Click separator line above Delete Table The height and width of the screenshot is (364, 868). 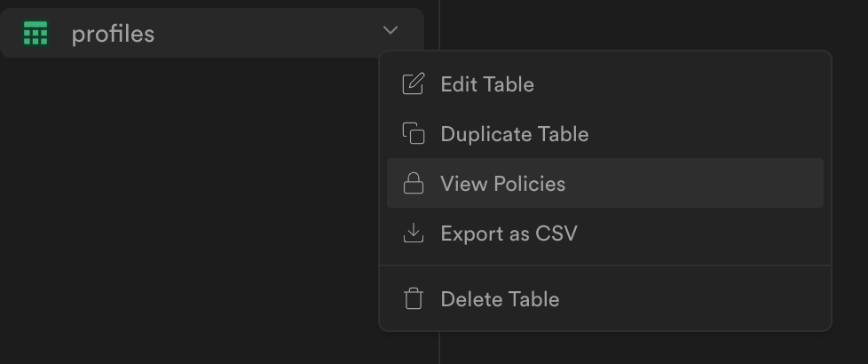click(605, 265)
